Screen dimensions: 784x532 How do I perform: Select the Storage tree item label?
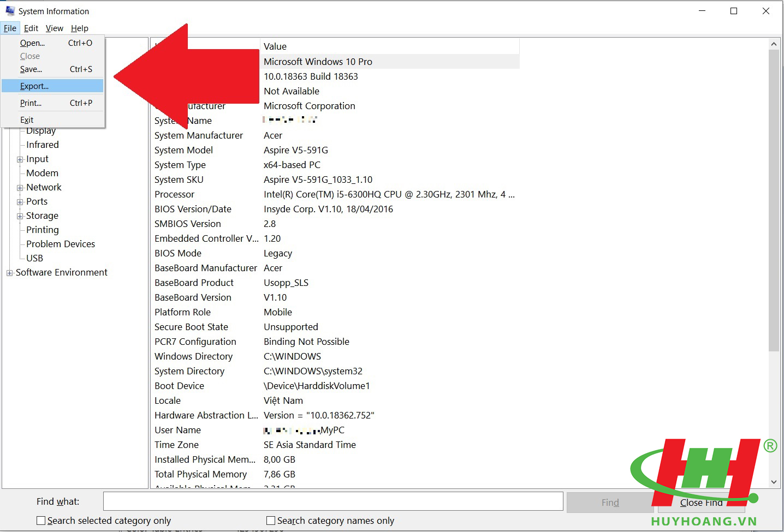(42, 216)
